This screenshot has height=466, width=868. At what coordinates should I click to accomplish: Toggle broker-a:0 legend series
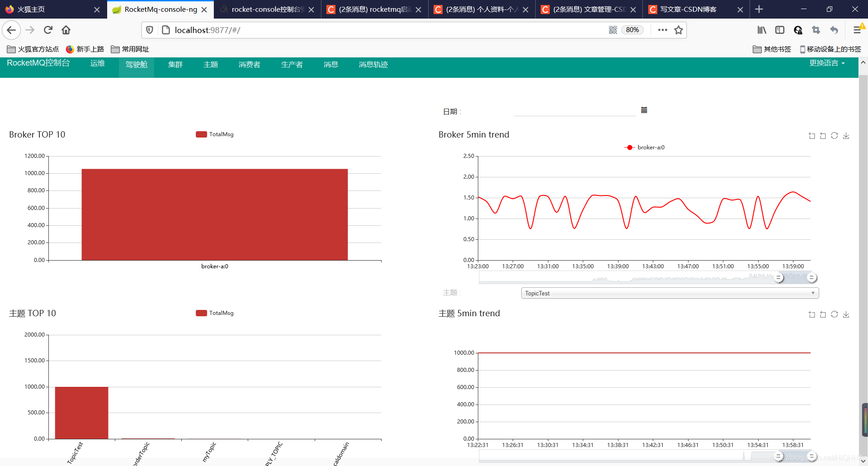[644, 147]
